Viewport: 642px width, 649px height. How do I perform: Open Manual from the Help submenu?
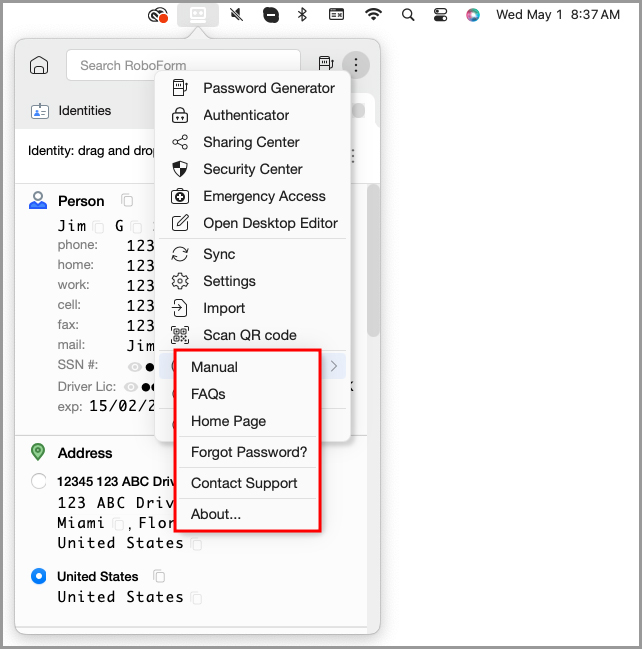tap(248, 367)
